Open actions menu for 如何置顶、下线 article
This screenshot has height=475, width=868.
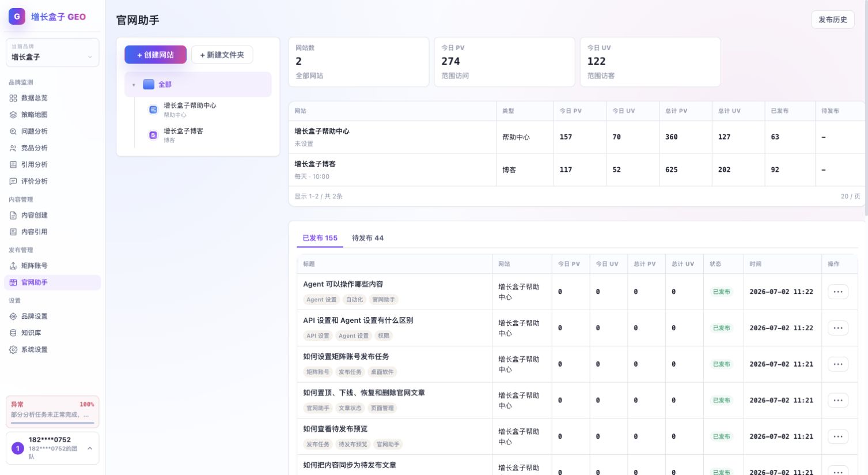(x=838, y=401)
